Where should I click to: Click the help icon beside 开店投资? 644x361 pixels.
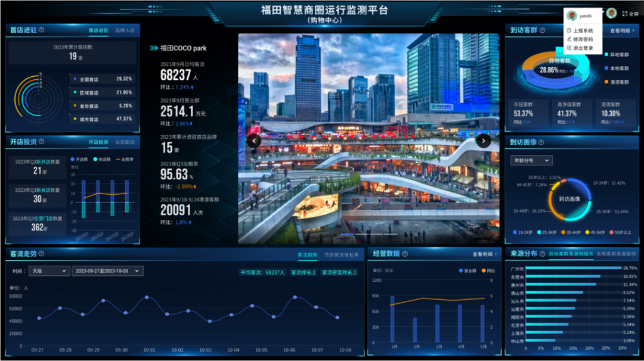(x=42, y=142)
